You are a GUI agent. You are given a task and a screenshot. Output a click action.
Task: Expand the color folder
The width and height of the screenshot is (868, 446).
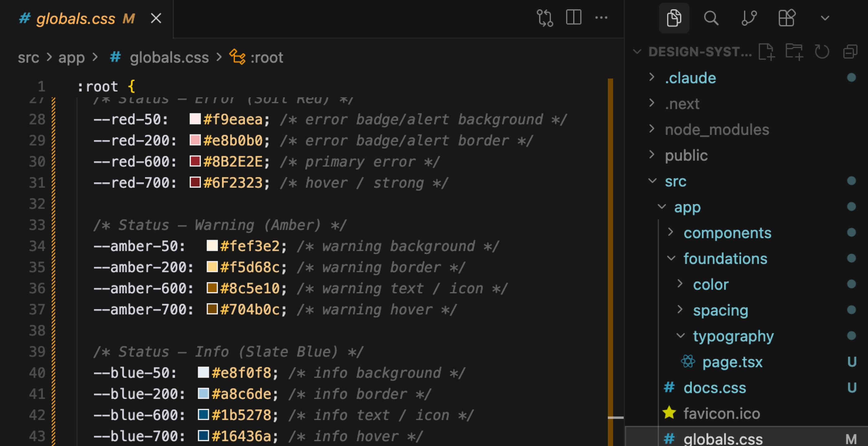(x=746, y=284)
